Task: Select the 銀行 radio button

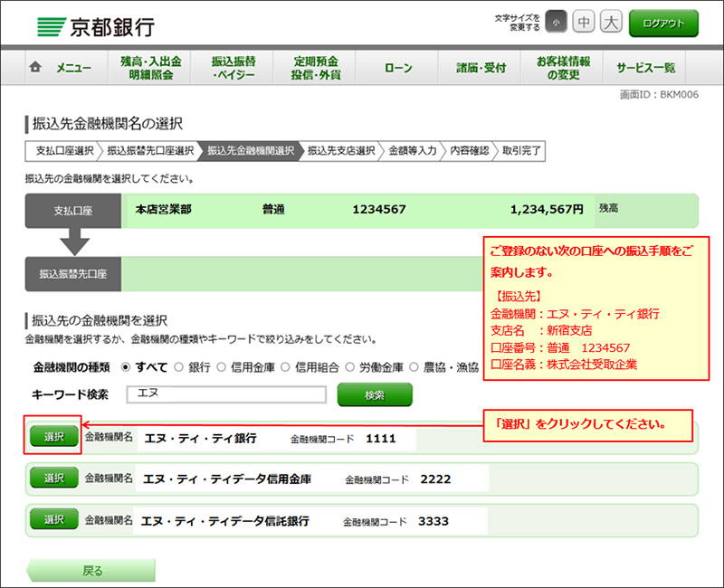Action: point(178,367)
